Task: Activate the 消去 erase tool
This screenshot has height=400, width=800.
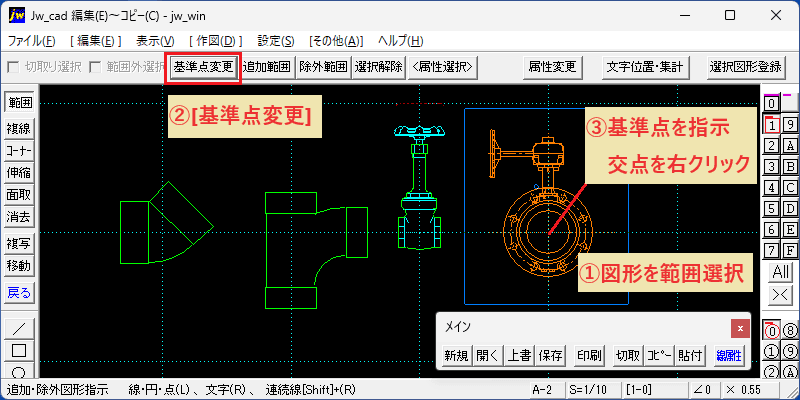Action: pyautogui.click(x=19, y=217)
